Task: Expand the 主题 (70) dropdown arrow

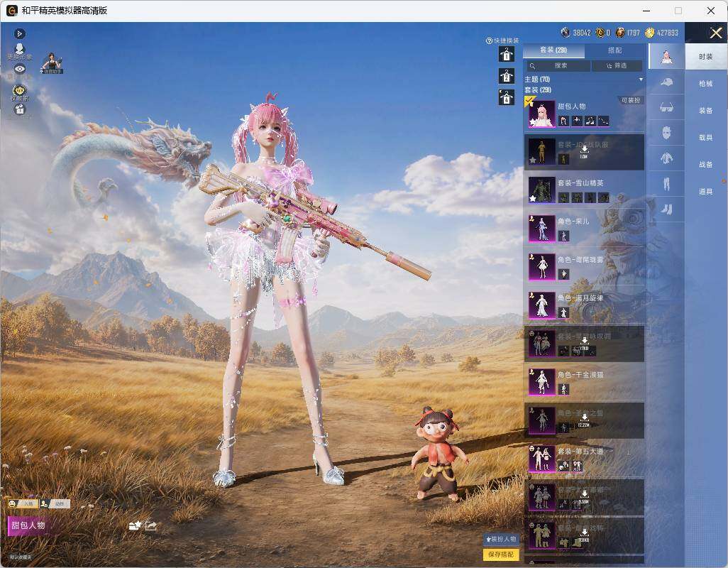Action: 641,80
